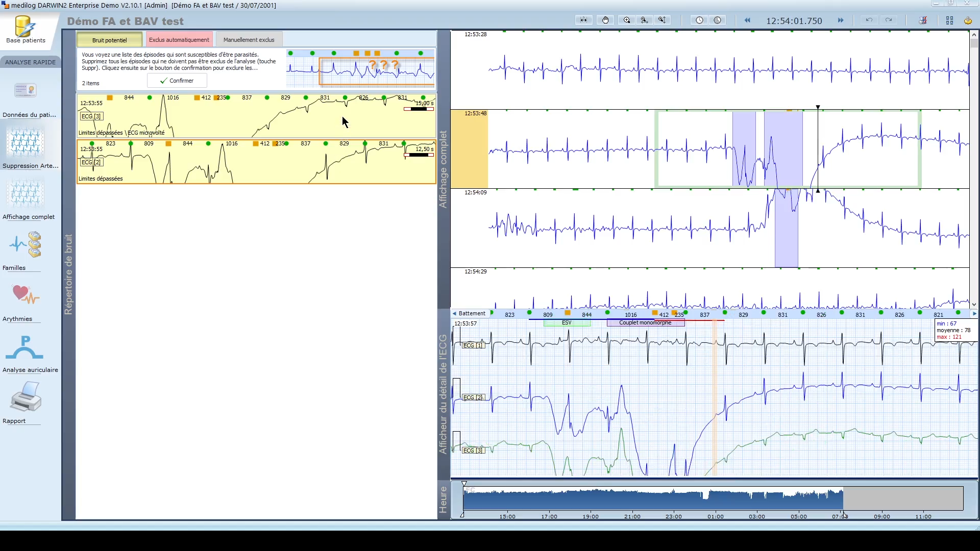Step forward with the double right arrow
Viewport: 980px width, 551px height.
[841, 20]
